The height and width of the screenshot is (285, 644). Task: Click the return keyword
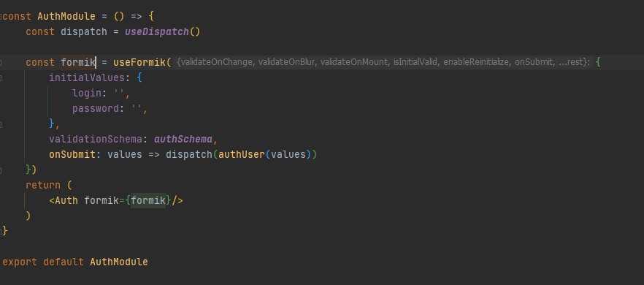point(42,185)
